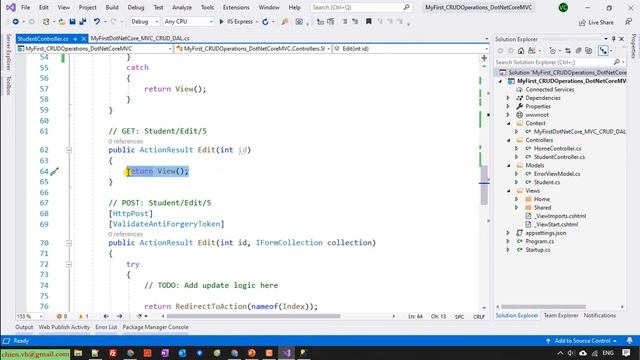Open the Team Explorer tab
640x360 pixels.
561,316
